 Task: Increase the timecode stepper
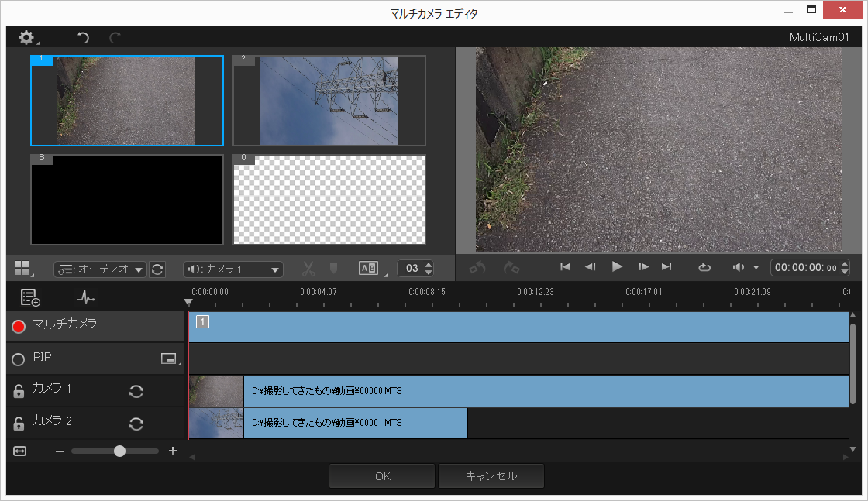click(845, 264)
